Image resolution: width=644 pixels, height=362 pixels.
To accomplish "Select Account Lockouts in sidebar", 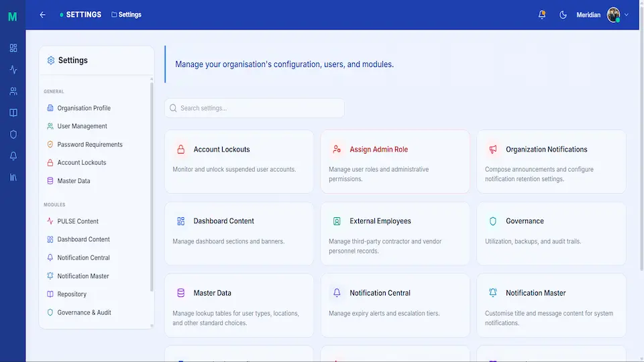I will pos(96,162).
